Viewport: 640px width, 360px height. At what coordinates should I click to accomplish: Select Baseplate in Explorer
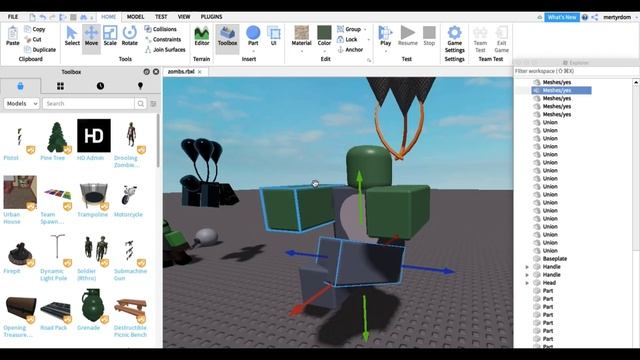coord(555,259)
